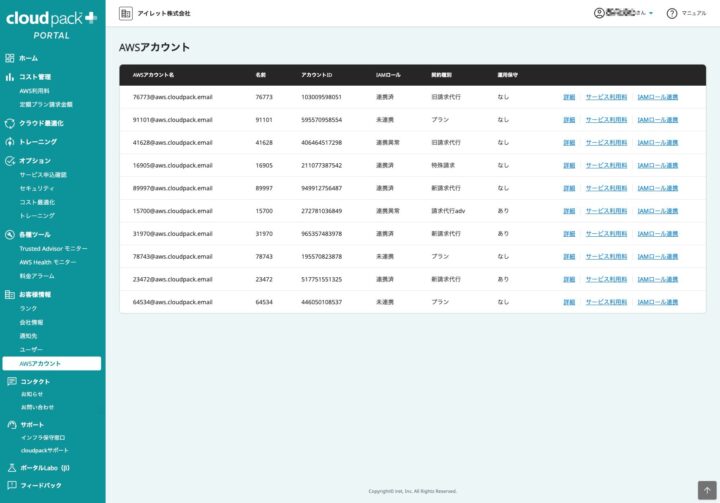Open サービス利用料 link for account 41628
Viewport: 720px width, 503px height.
[x=606, y=143]
